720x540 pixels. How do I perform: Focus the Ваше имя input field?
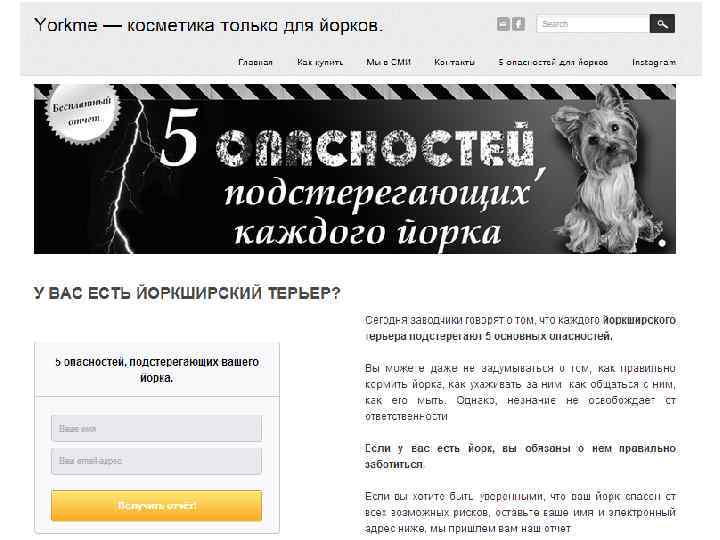[157, 428]
